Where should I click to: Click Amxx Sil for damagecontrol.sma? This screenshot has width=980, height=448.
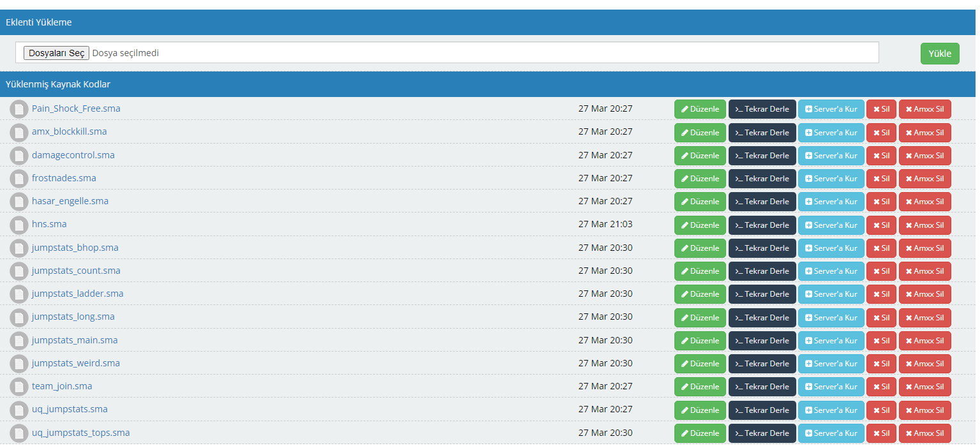[925, 156]
